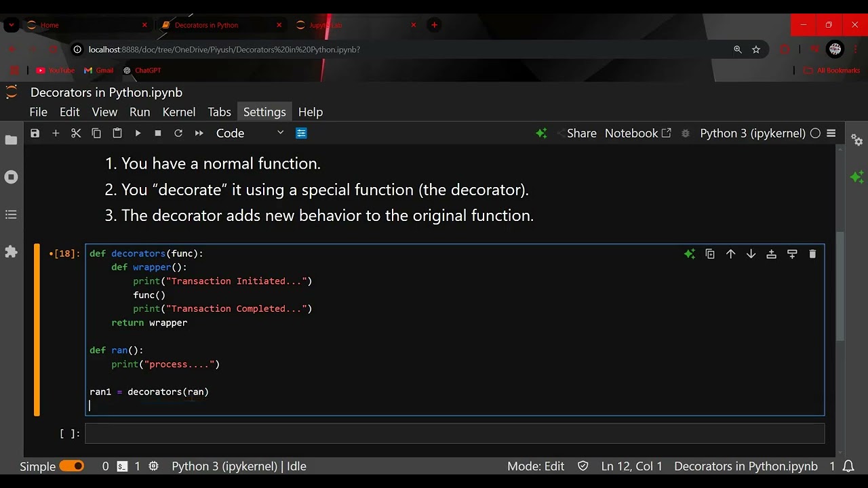Move the cell down with the down arrow
This screenshot has width=868, height=488.
coord(751,254)
